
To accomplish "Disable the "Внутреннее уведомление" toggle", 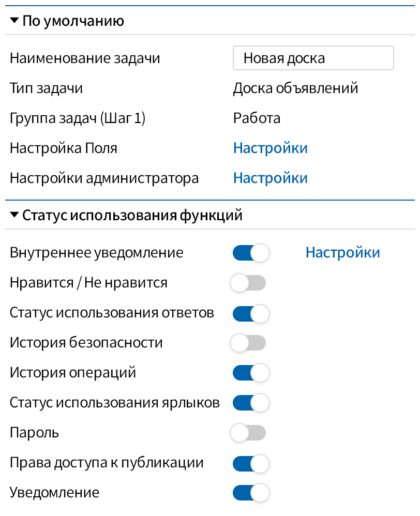I will click(251, 253).
